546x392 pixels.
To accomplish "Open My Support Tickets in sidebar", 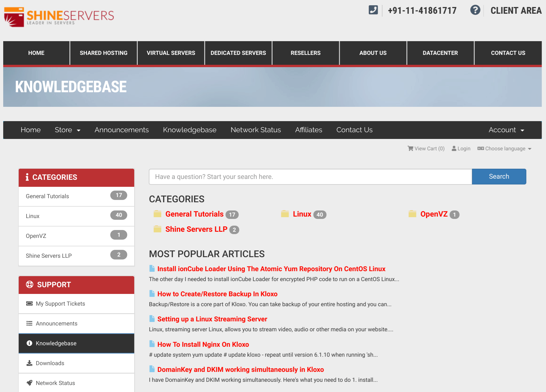I will click(x=76, y=304).
